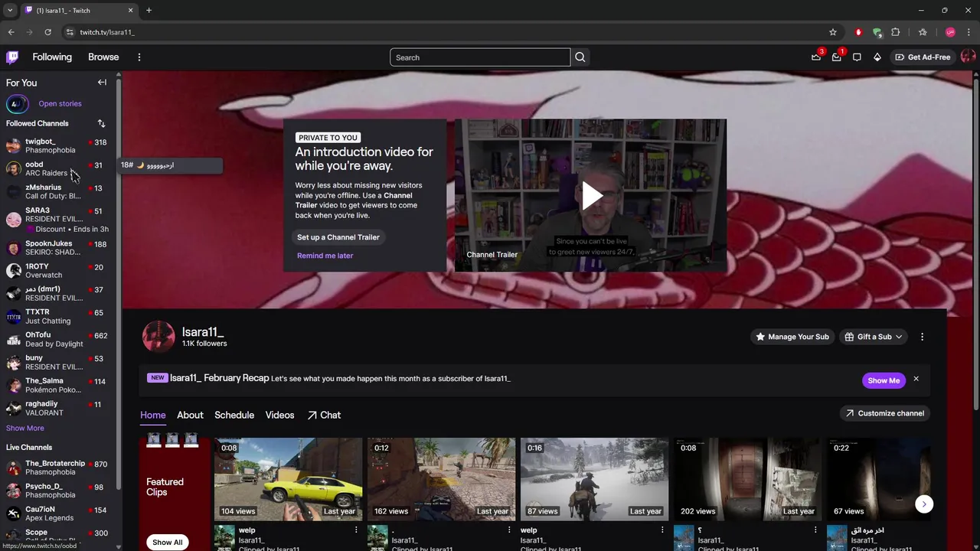Screen dimensions: 980x551
Task: Open browser extensions puzzle icon
Action: 896,32
